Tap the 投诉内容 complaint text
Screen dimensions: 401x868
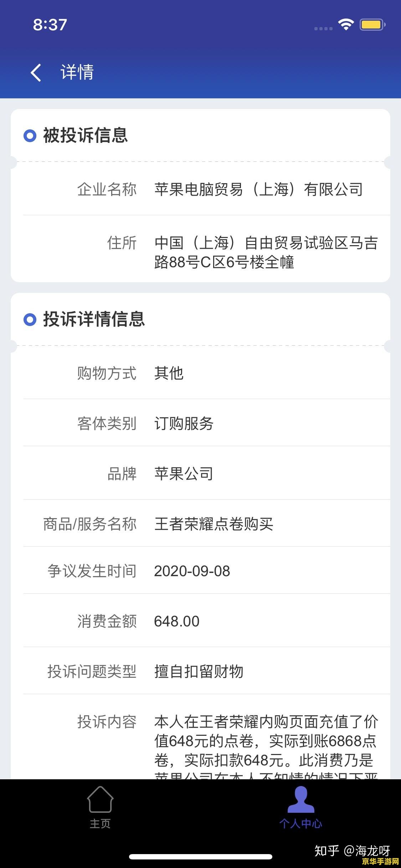coord(266,745)
